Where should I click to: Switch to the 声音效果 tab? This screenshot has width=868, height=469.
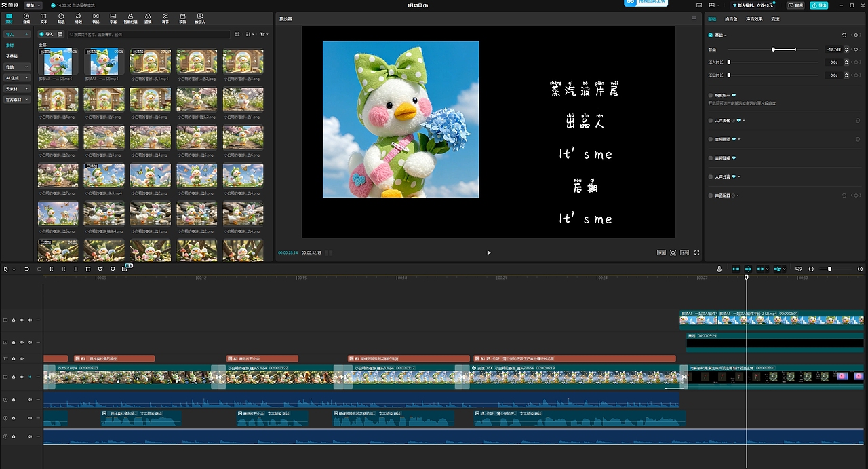[x=754, y=19]
